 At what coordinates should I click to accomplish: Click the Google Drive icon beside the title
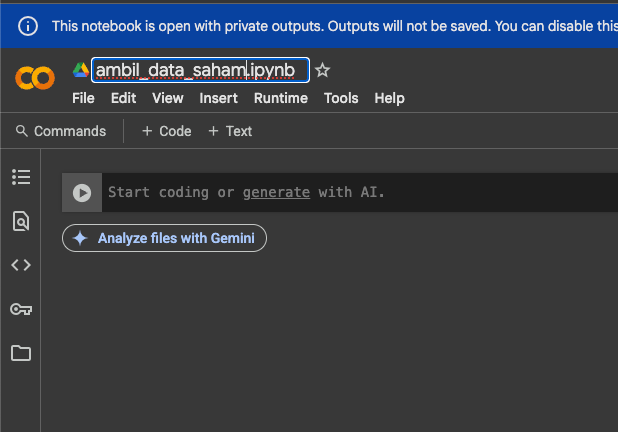point(81,70)
